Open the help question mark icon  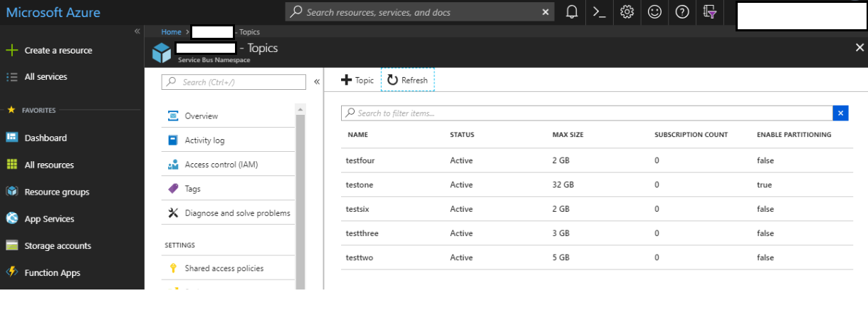(x=682, y=12)
